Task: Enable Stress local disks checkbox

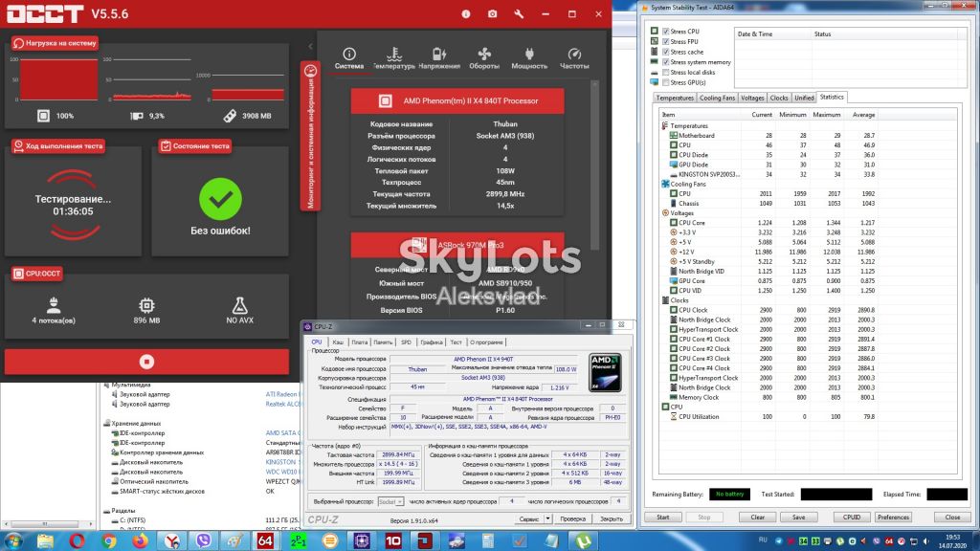Action: click(666, 72)
